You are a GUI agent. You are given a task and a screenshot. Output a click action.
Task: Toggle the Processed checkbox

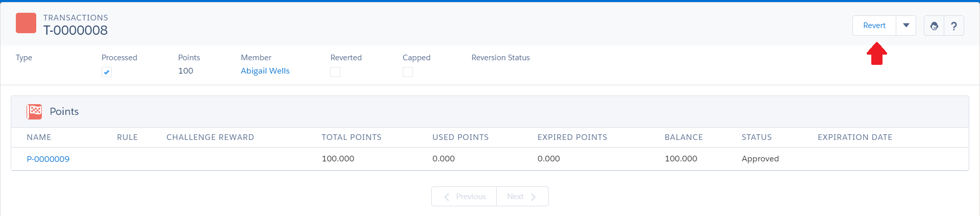[107, 72]
